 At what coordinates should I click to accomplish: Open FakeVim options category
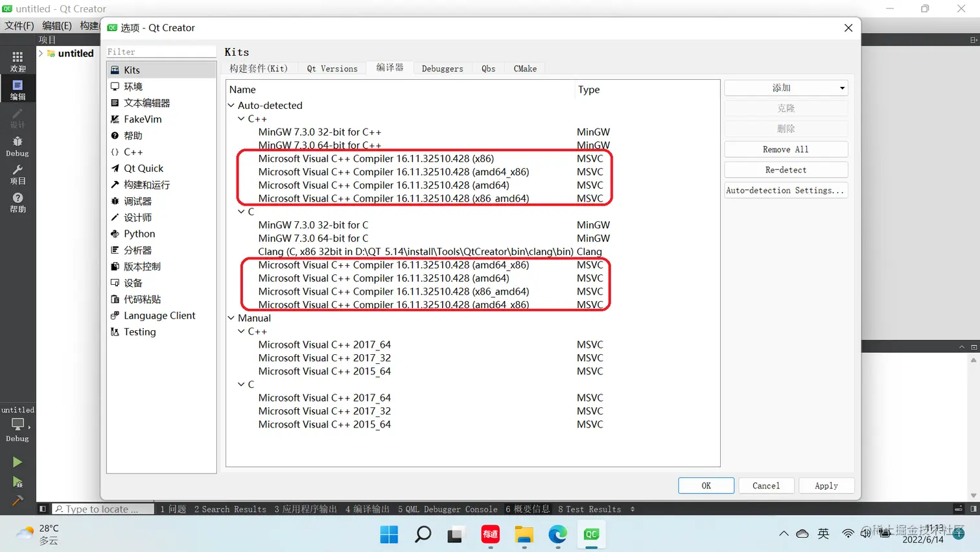(x=161, y=119)
